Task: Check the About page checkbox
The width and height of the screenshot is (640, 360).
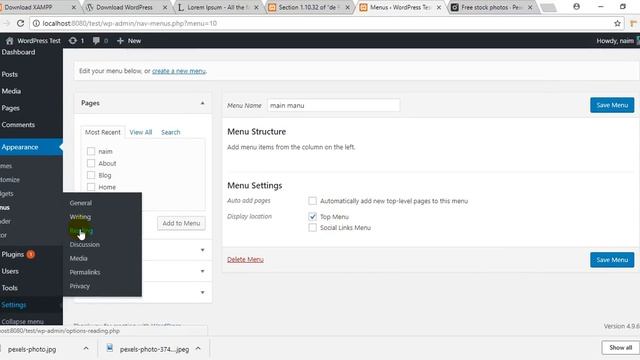Action: coord(91,163)
